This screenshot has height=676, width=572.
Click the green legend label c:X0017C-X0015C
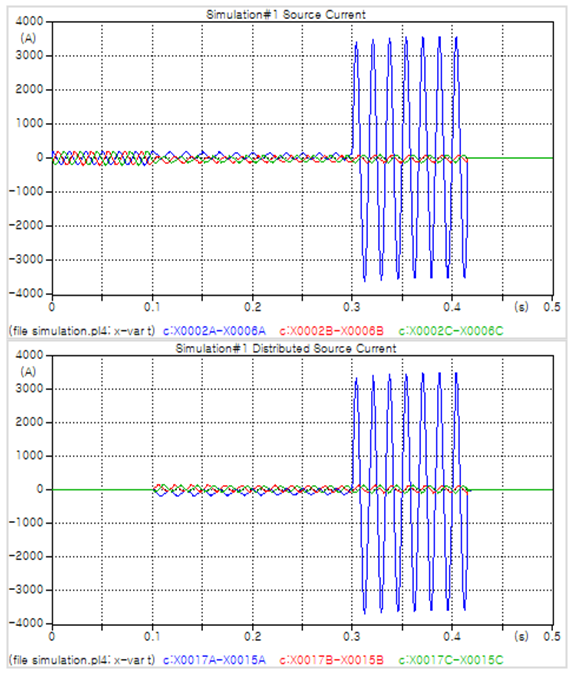(x=450, y=660)
